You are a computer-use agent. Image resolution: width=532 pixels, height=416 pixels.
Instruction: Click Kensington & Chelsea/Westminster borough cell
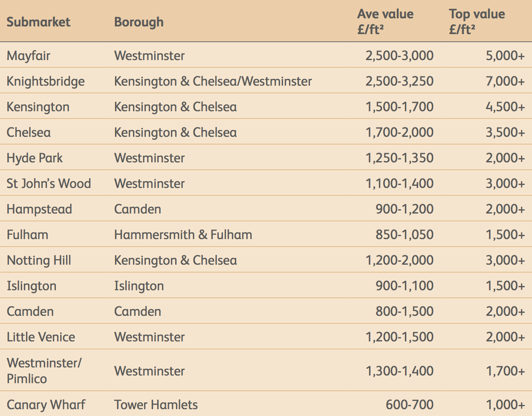(213, 81)
